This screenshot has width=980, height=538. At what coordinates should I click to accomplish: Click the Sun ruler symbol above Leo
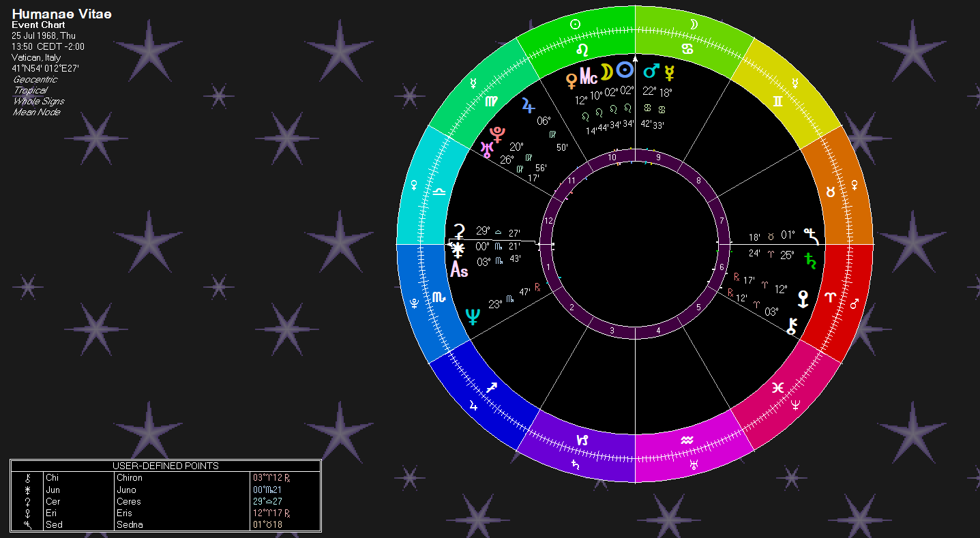pos(575,23)
